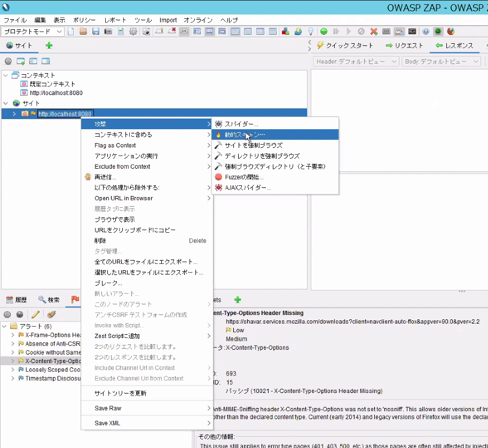
Task: Click the target scope icon above the sites tree
Action: tap(8, 61)
